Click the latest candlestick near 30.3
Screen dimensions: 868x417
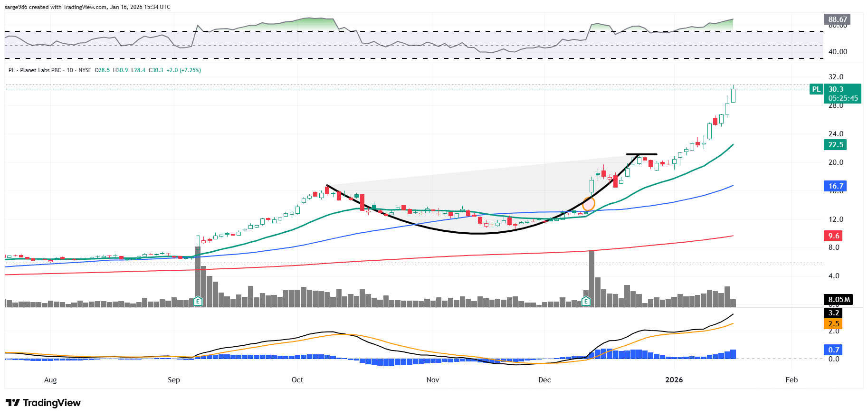click(x=733, y=95)
